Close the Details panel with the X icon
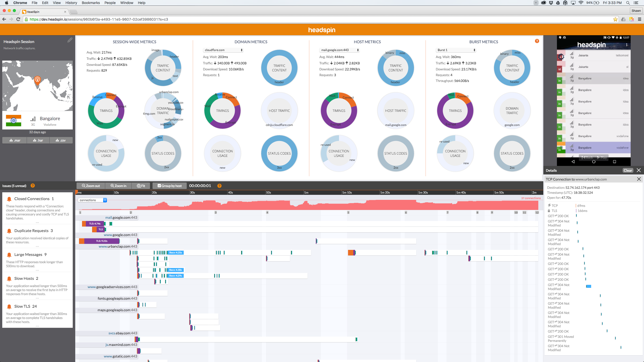The image size is (644, 362). pyautogui.click(x=639, y=170)
